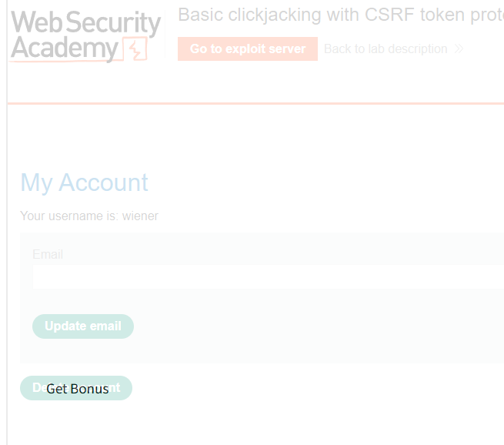This screenshot has height=445, width=504.
Task: Click the lightning bolt icon in the logo
Action: (135, 49)
